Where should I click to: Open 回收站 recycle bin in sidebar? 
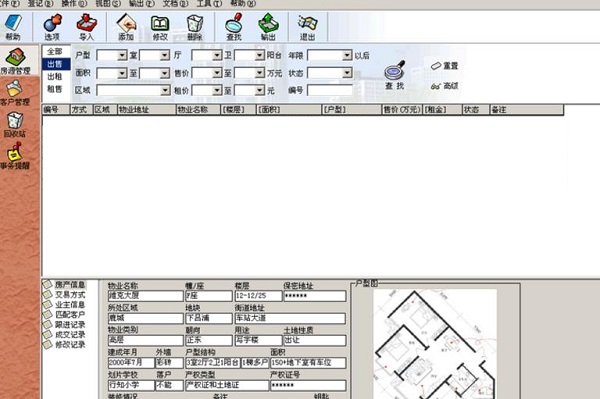click(x=15, y=124)
